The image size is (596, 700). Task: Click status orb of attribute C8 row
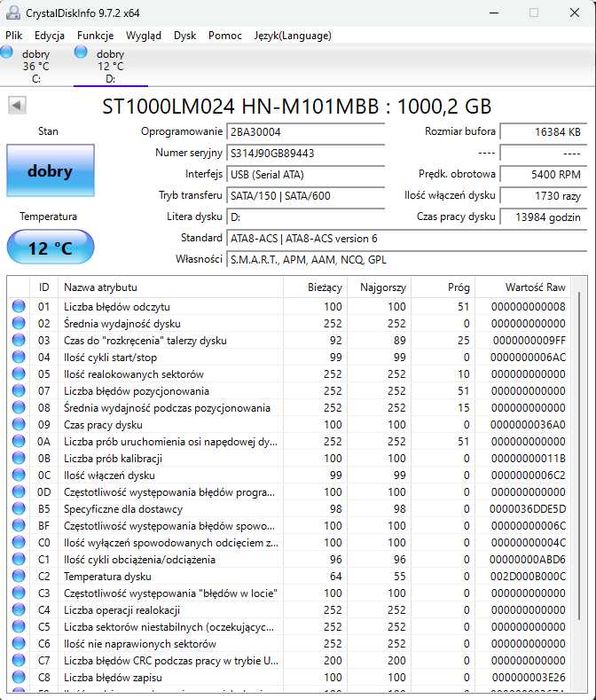pos(18,677)
